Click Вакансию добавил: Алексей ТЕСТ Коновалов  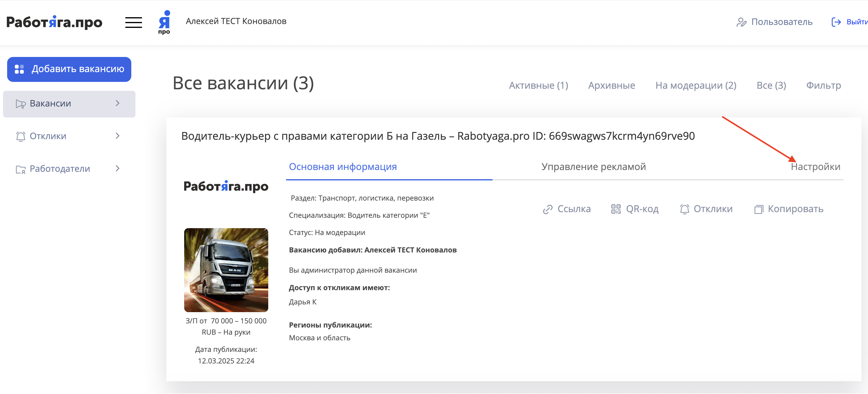[373, 250]
